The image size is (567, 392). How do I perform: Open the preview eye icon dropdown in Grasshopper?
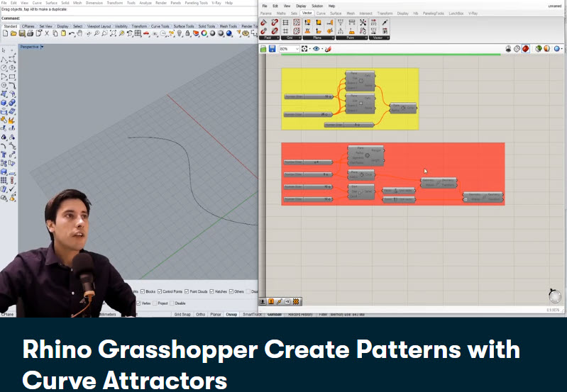click(322, 49)
